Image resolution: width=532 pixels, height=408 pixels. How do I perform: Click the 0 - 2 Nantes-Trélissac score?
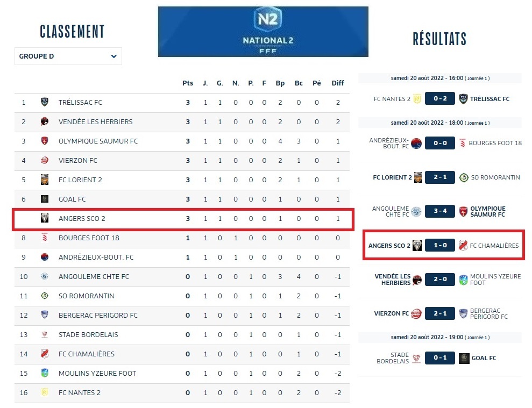[439, 99]
